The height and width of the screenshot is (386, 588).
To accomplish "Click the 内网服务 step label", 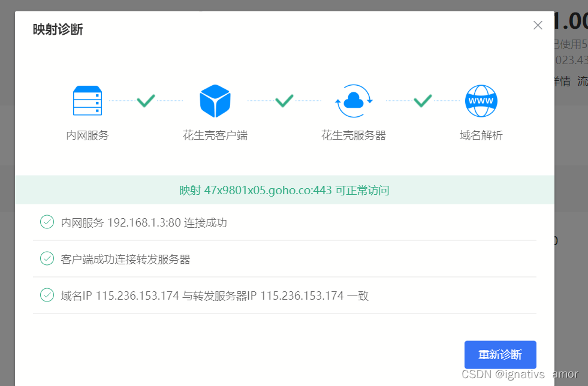I will click(88, 135).
